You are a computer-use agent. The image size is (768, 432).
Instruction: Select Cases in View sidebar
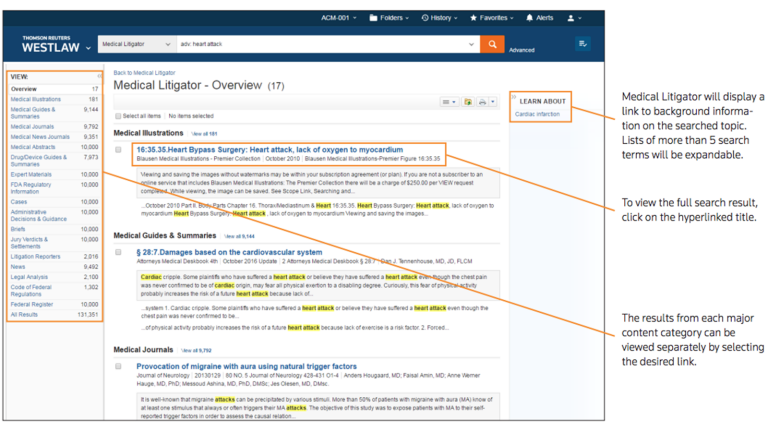(x=19, y=202)
